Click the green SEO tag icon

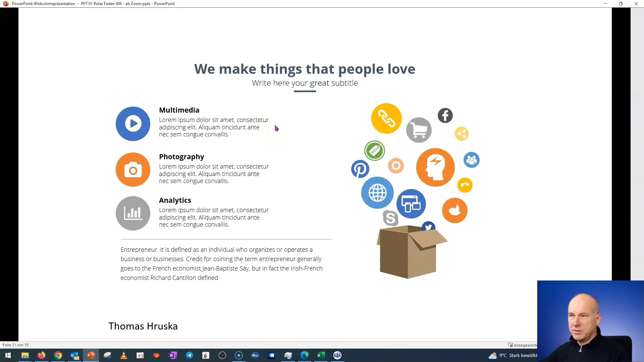pos(374,150)
